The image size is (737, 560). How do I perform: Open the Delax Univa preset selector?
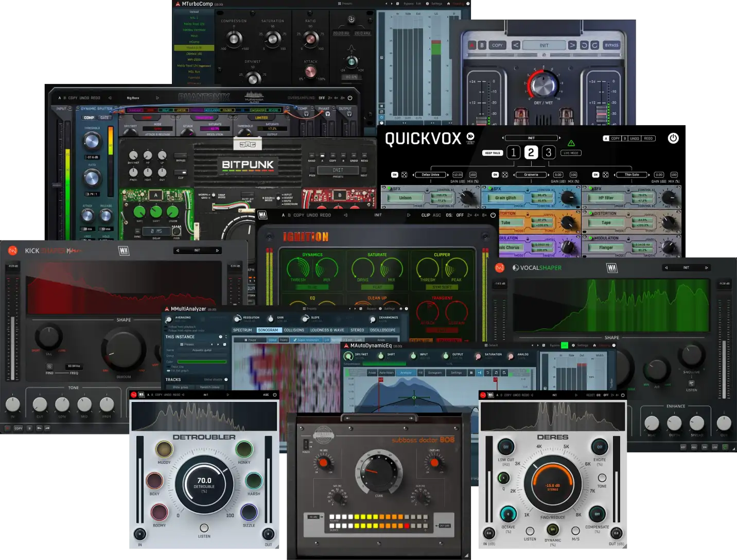point(431,174)
